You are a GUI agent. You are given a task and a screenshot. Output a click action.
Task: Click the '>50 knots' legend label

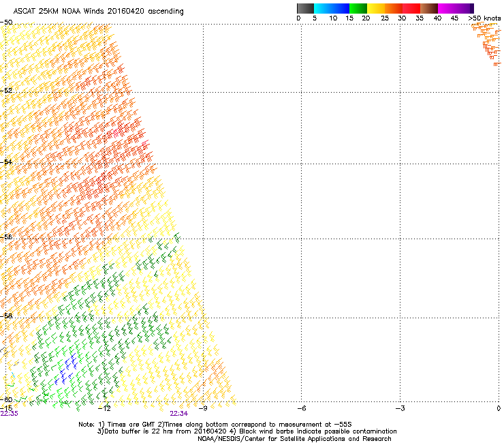484,18
